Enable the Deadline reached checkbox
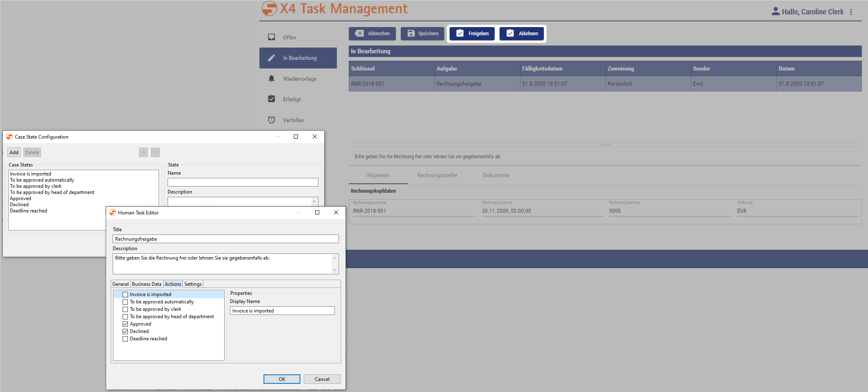This screenshot has width=868, height=392. [x=125, y=339]
